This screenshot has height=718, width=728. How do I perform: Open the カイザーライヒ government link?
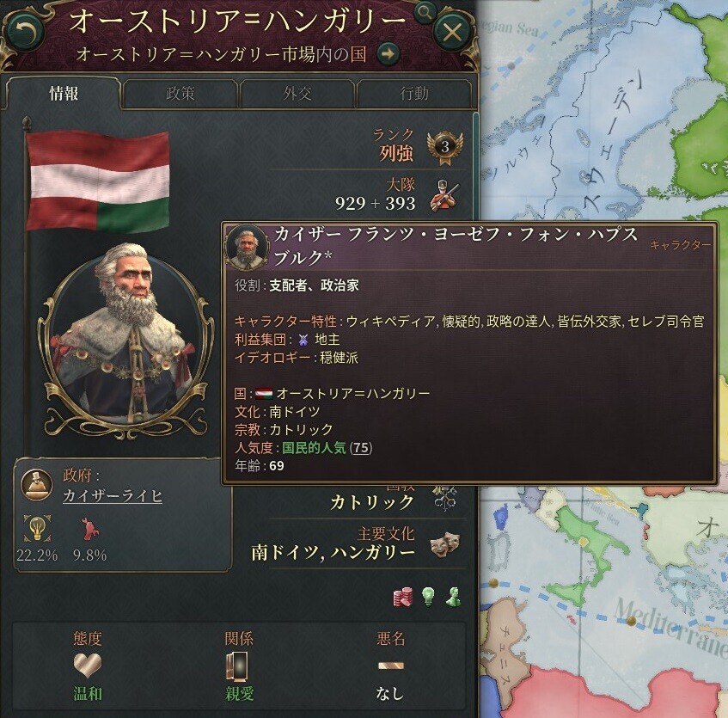point(113,496)
